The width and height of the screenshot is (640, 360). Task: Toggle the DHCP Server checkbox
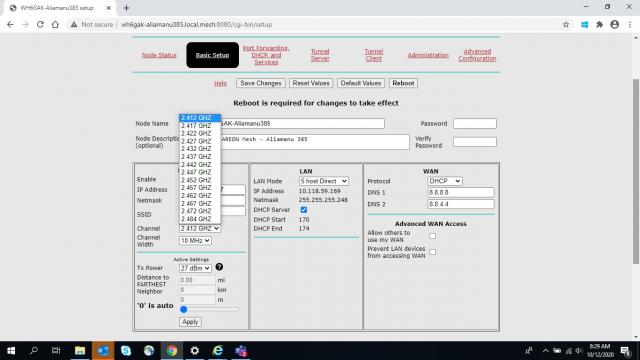[304, 210]
